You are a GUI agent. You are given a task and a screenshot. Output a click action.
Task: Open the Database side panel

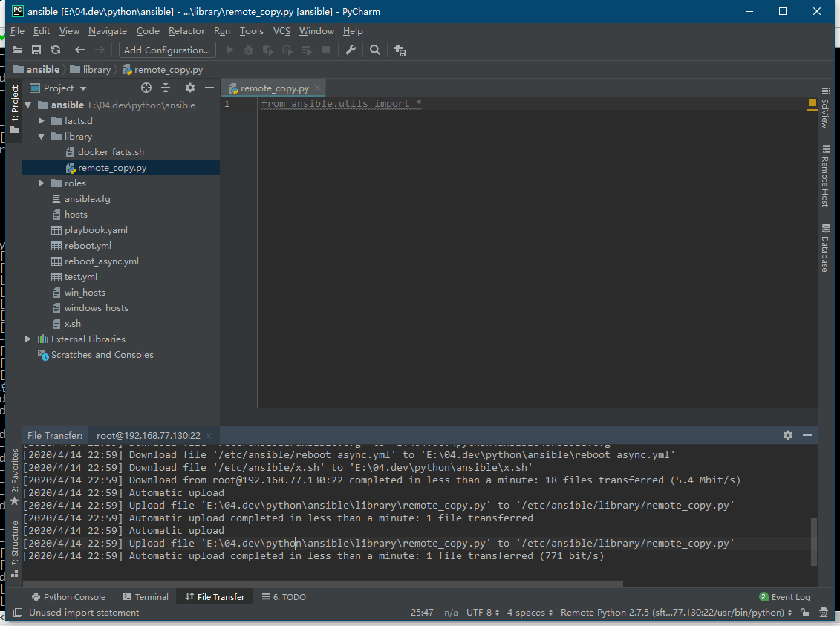(x=827, y=250)
